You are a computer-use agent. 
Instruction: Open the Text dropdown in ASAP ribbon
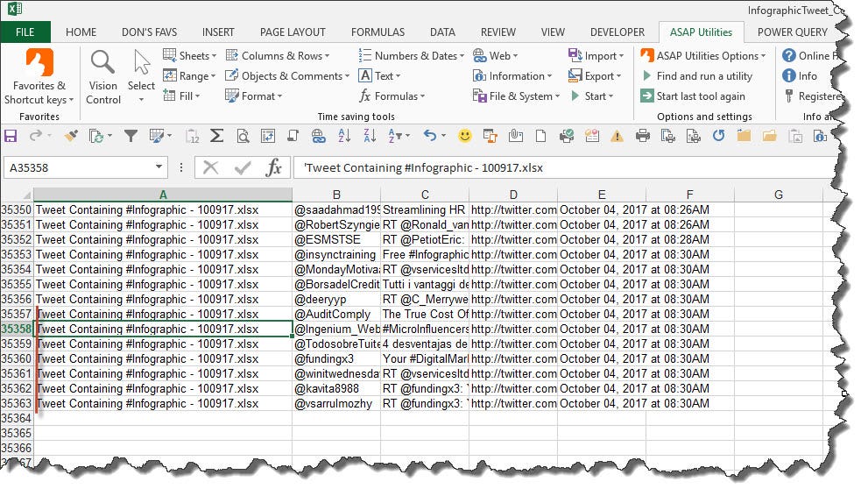pos(379,76)
